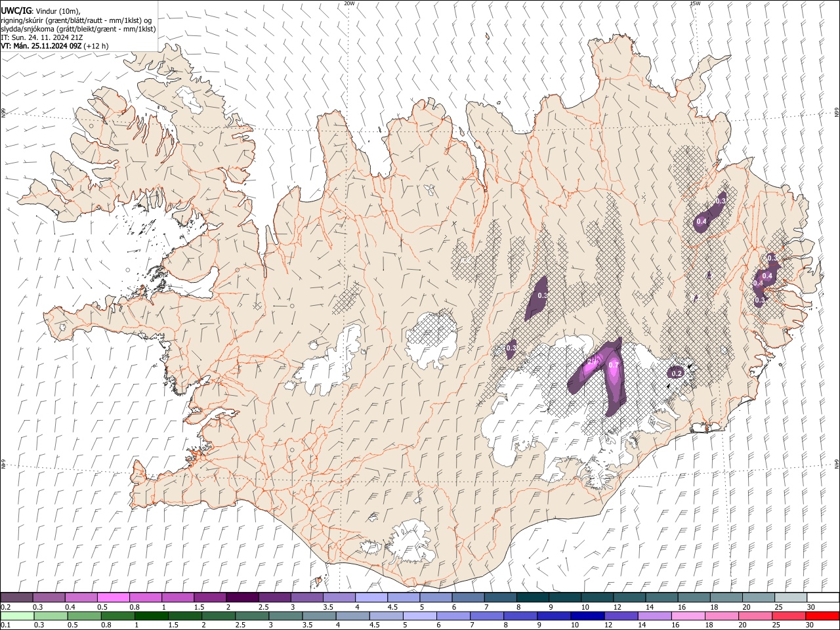The image size is (840, 630).
Task: Select the slydda/snjókoma legend description line
Action: [x=78, y=29]
